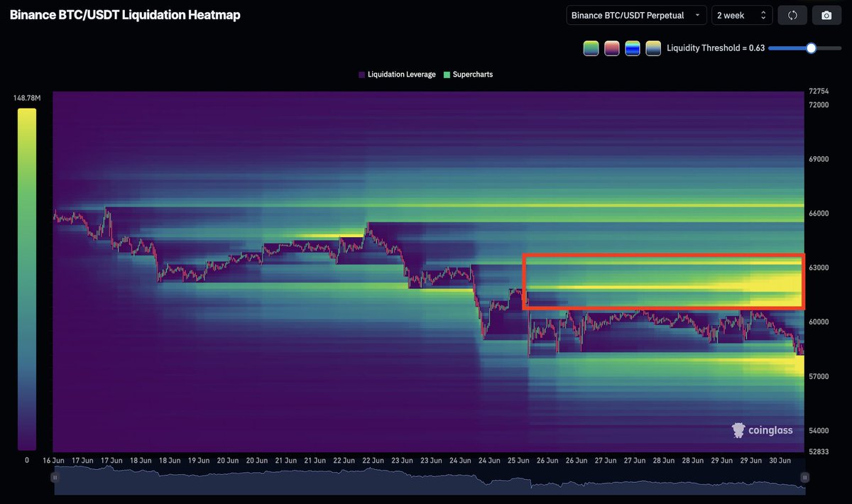Click the stepper arrows on time range
The width and height of the screenshot is (852, 504).
point(764,15)
